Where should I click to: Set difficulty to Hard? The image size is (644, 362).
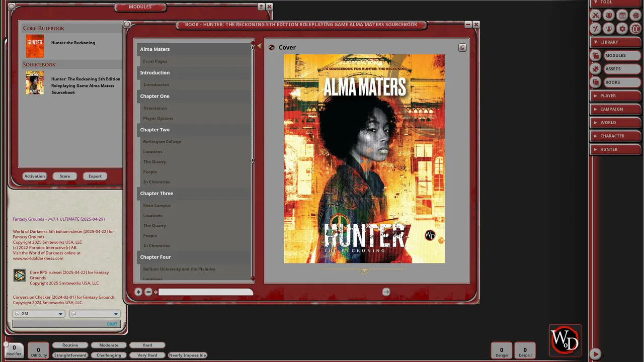point(147,345)
